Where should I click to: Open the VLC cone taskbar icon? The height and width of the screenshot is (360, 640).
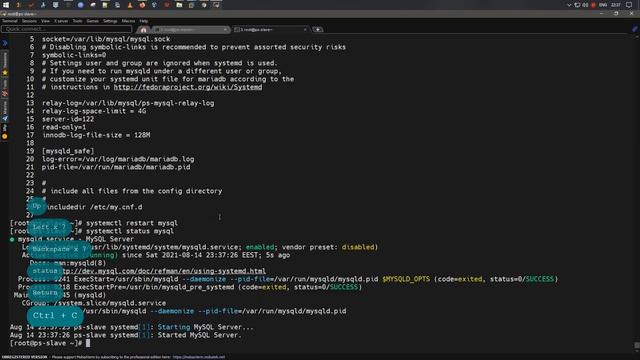pos(130,5)
